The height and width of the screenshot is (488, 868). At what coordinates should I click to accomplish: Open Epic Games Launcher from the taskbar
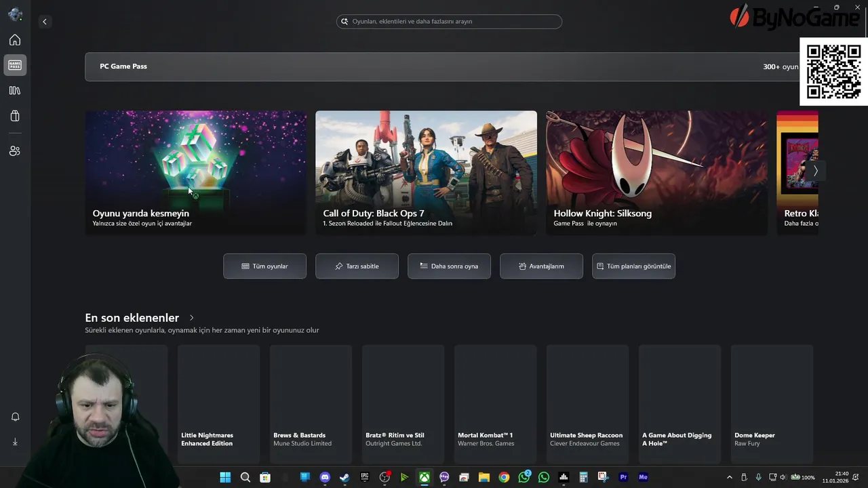[364, 477]
